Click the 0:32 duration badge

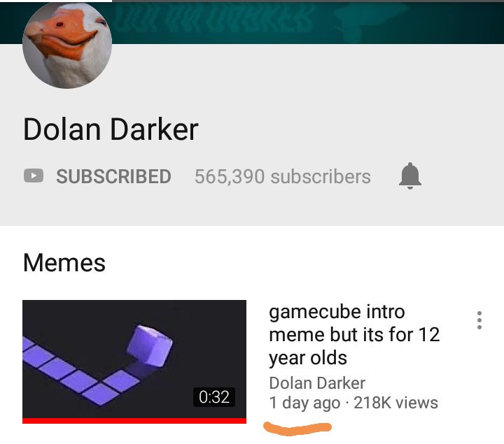pos(214,397)
